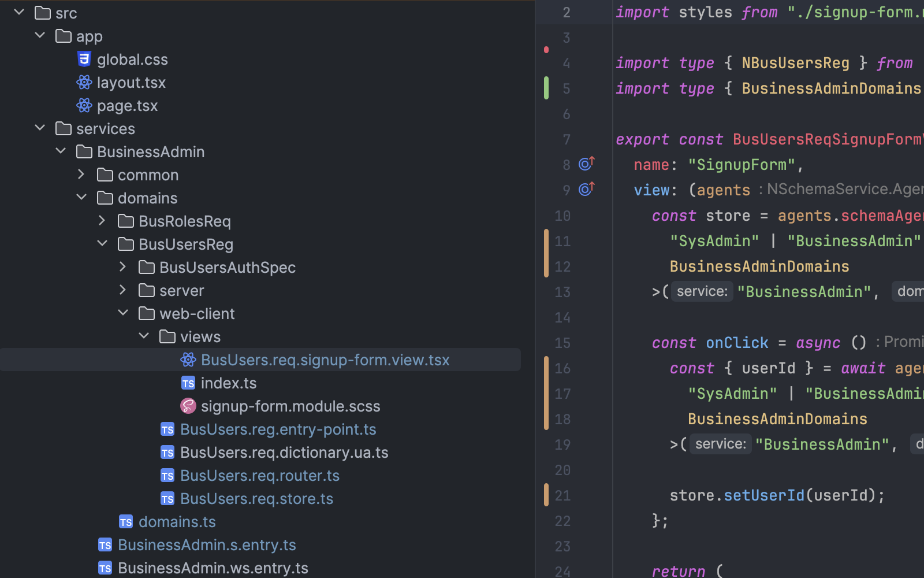This screenshot has width=924, height=578.
Task: Open BusUsers.req.store.ts file
Action: tap(256, 499)
